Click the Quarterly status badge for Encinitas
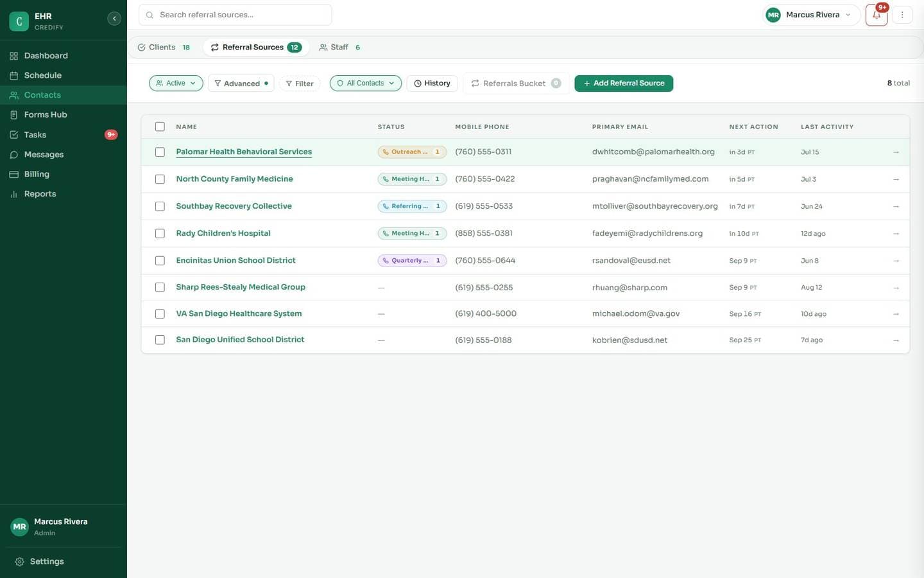The image size is (924, 578). coord(412,261)
